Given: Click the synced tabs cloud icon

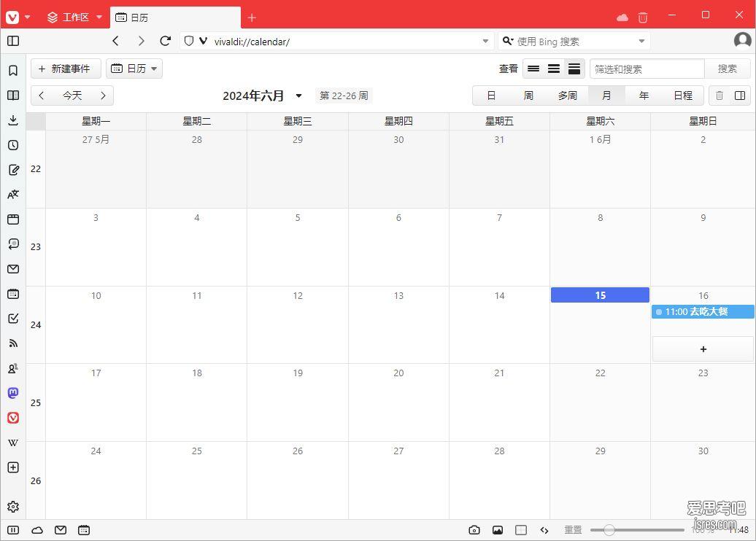Looking at the screenshot, I should click(622, 17).
